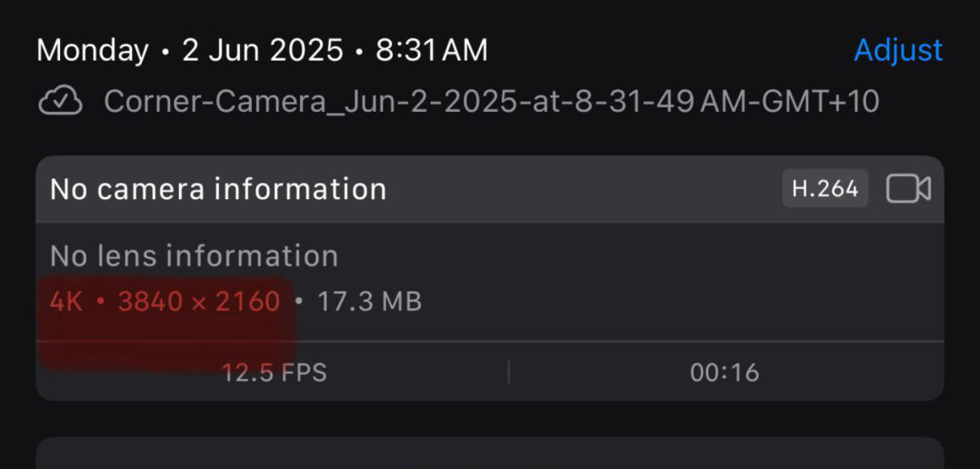Tap the Monday weekday label
The image size is (980, 469).
click(92, 50)
